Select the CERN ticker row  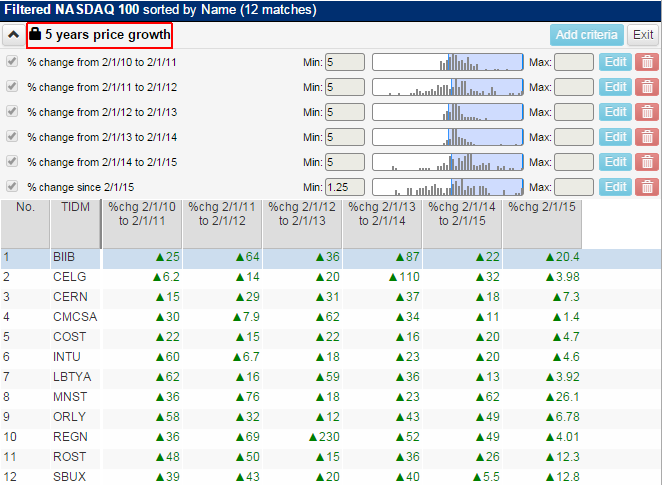(x=331, y=297)
